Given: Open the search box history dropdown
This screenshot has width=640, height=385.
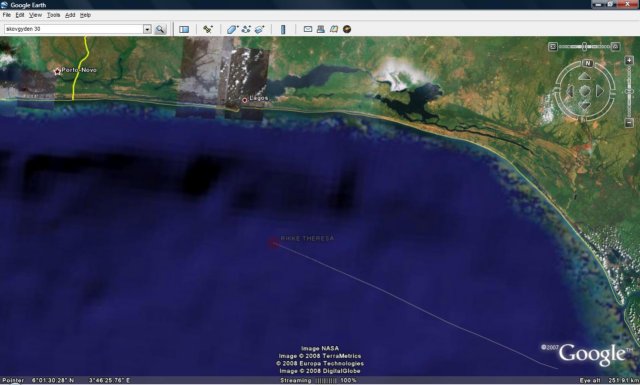Looking at the screenshot, I should [x=147, y=29].
